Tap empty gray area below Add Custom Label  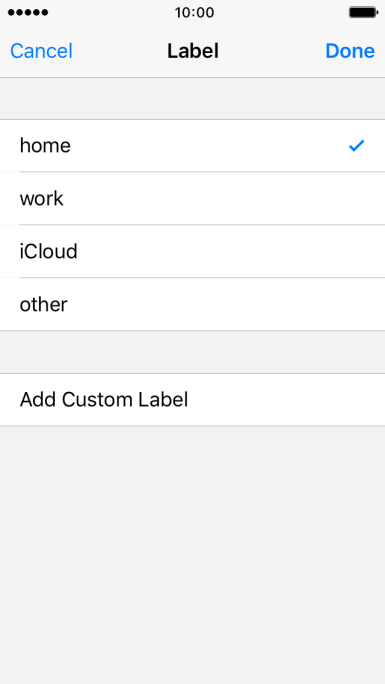[192, 554]
